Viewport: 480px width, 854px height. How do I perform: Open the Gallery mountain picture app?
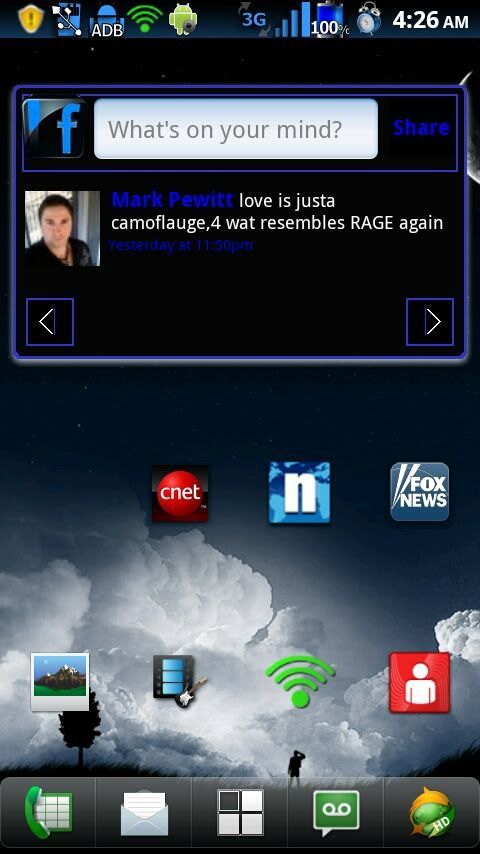60,682
